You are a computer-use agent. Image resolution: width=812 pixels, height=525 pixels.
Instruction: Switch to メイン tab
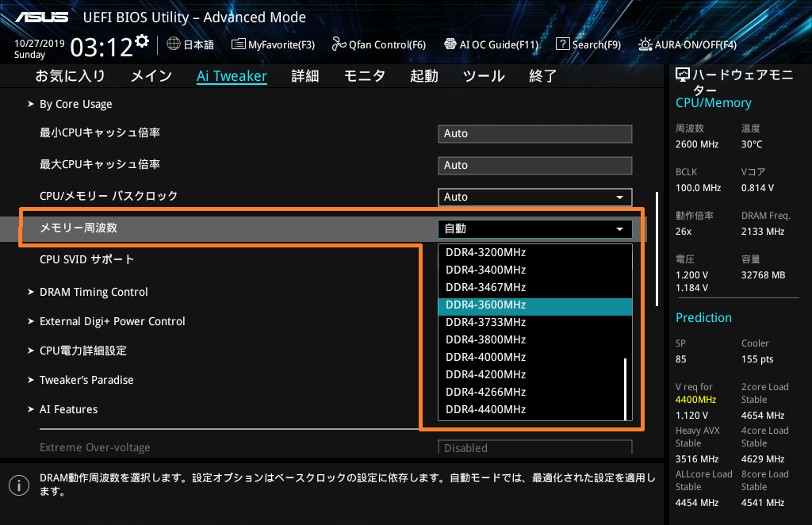(151, 76)
